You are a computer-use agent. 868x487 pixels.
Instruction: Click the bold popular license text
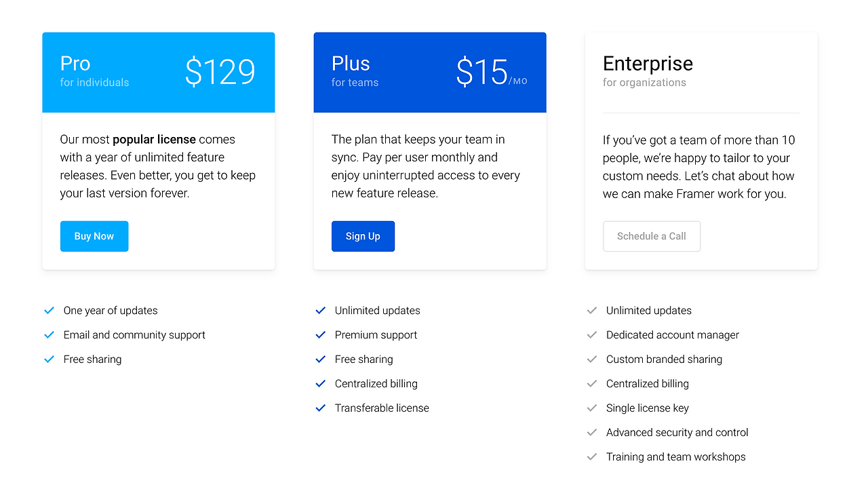(x=154, y=140)
